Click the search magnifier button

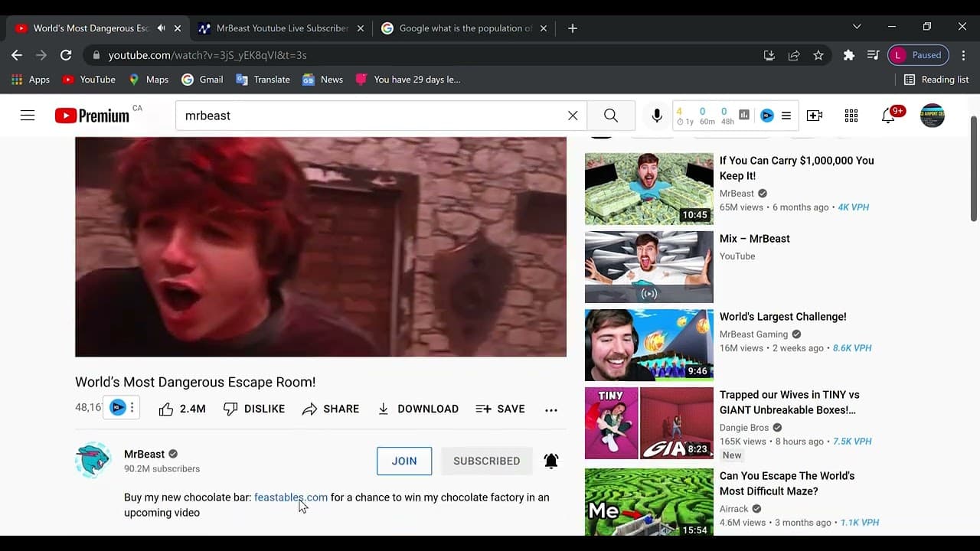pyautogui.click(x=611, y=116)
